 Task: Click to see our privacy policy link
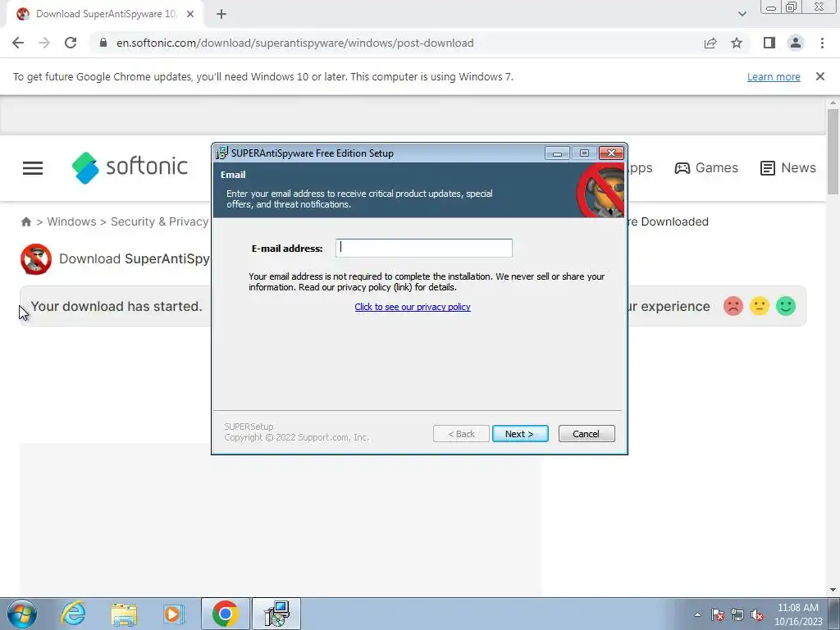coord(413,307)
